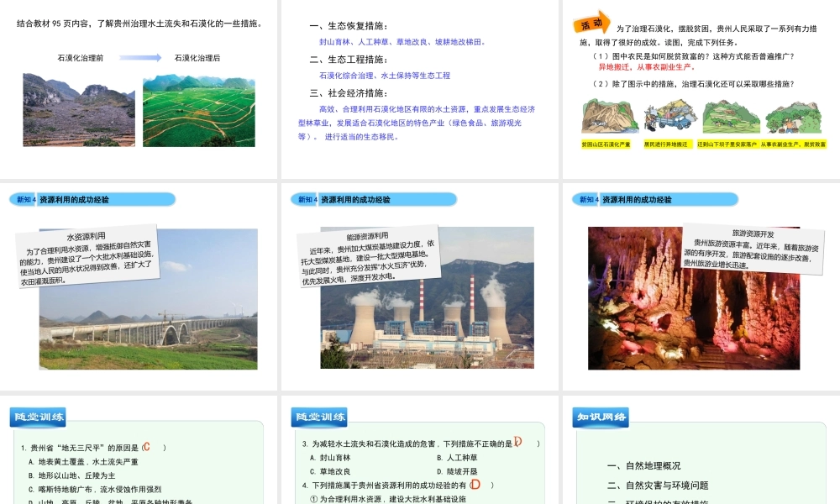
Task: Click the blue line 石漠化综合治理、水土保持等生态工程
Action: pos(385,76)
